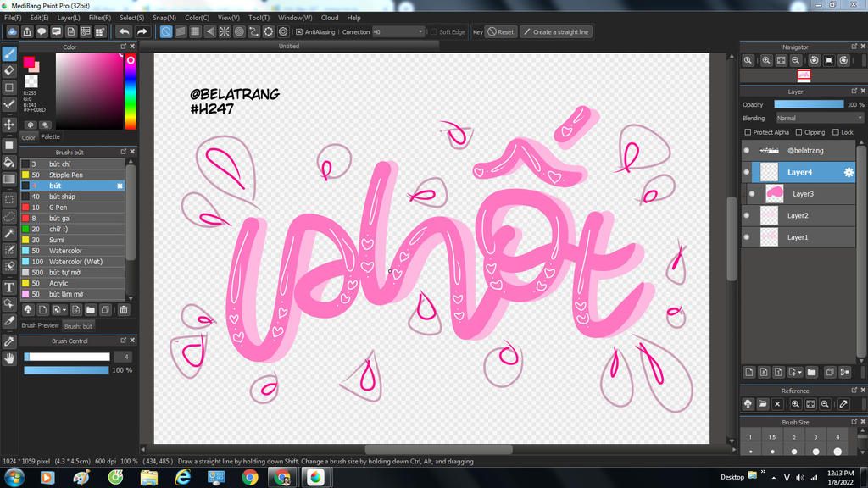868x488 pixels.
Task: Select the Bucket fill tool
Action: pyautogui.click(x=9, y=162)
